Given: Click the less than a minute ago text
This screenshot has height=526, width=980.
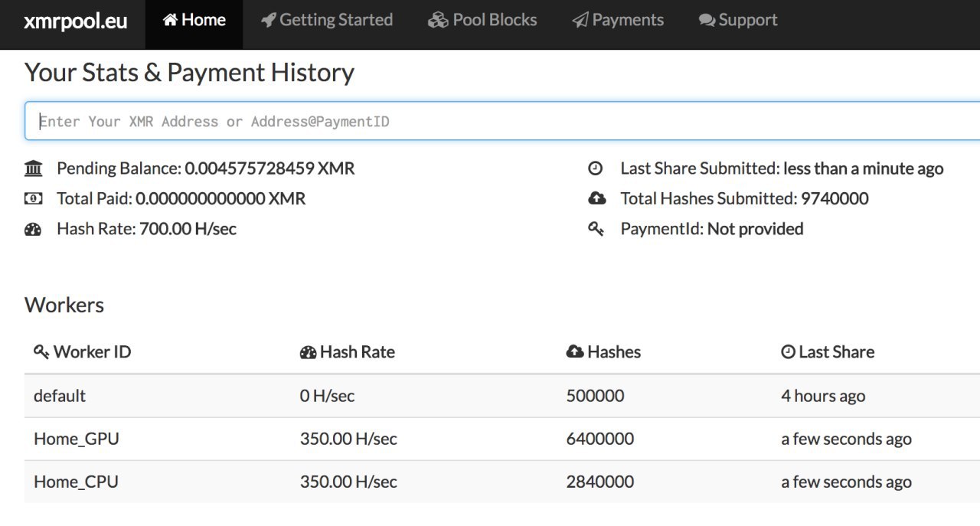Looking at the screenshot, I should (x=864, y=168).
